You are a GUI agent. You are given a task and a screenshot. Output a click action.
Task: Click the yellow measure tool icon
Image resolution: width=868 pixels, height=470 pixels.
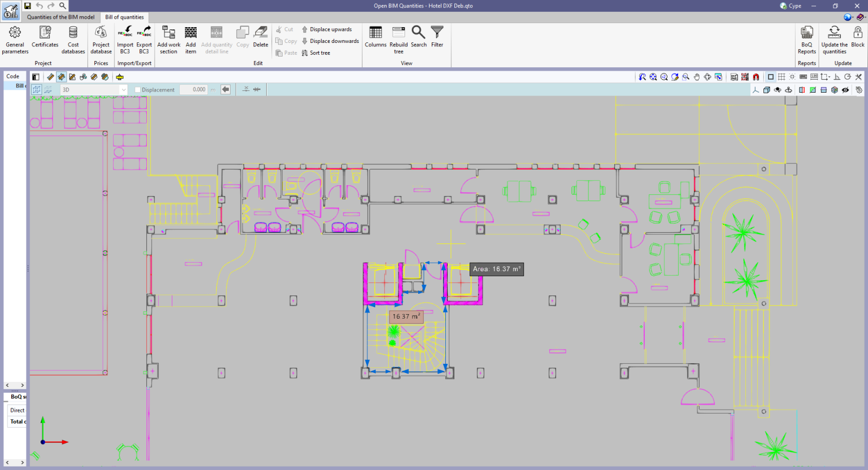pos(119,77)
